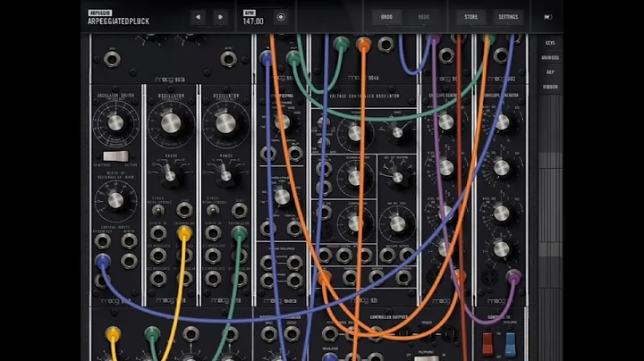Turn the T2 knob on right Envelope Generator

tap(502, 167)
